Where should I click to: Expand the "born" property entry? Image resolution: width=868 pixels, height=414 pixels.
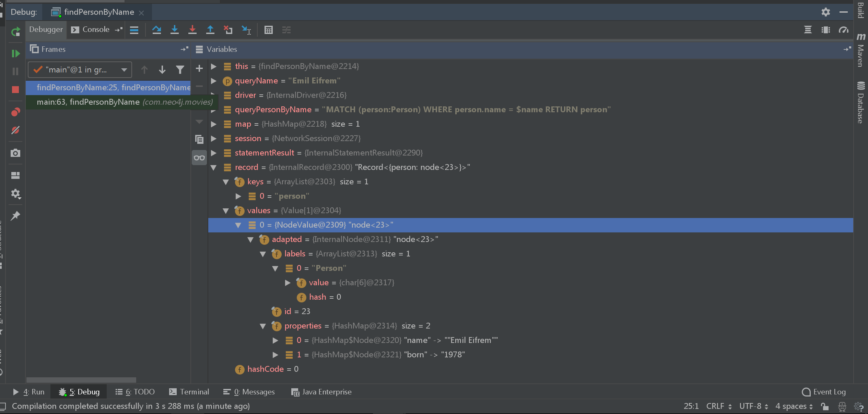click(x=275, y=355)
